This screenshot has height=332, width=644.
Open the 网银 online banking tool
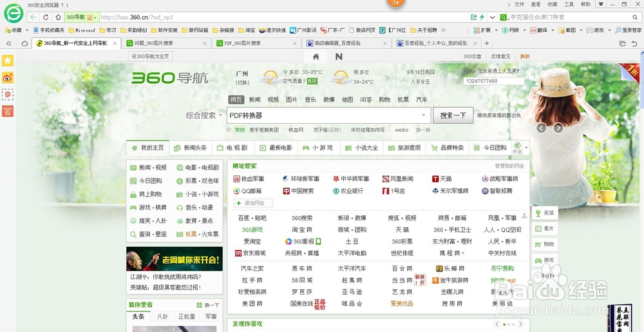point(511,30)
